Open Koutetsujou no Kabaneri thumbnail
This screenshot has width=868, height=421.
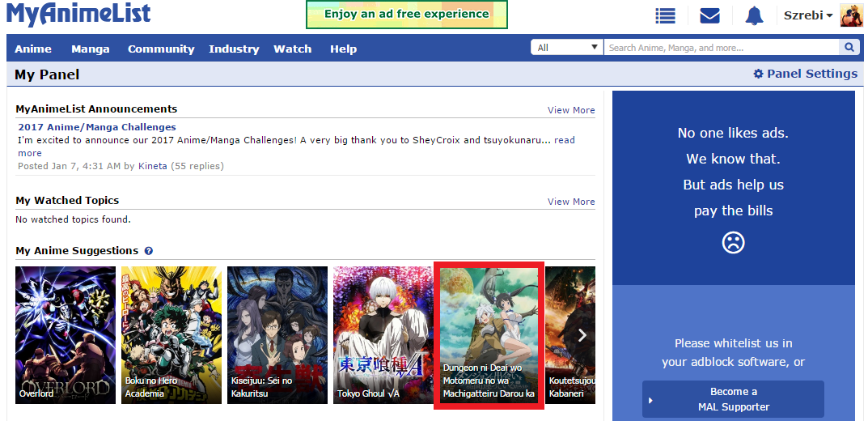[570, 335]
